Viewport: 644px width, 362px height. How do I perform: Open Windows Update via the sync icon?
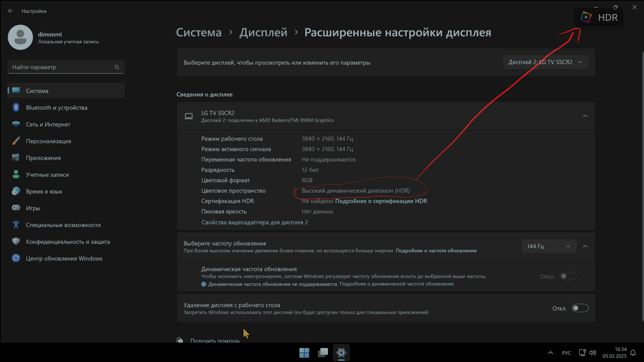(x=16, y=258)
